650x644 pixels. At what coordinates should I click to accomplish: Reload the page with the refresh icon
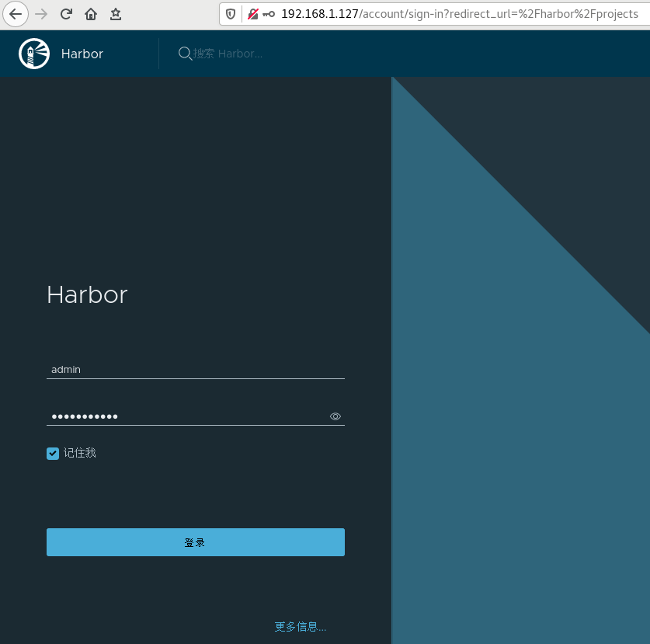coord(66,14)
